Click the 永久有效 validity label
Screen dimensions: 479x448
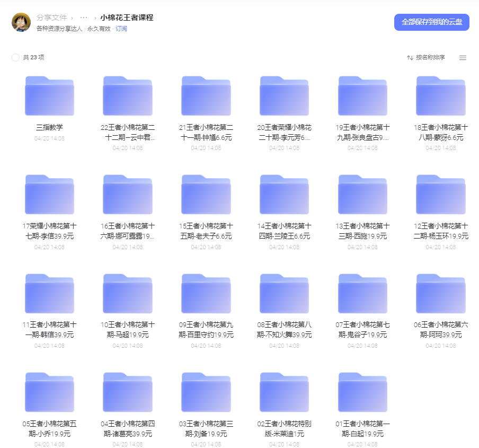coord(99,29)
